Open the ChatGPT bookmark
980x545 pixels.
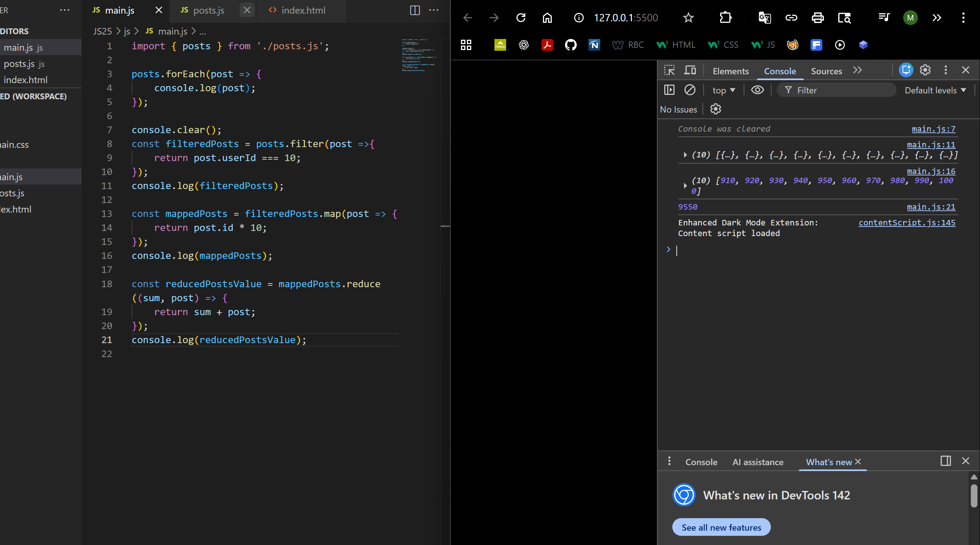pos(524,45)
